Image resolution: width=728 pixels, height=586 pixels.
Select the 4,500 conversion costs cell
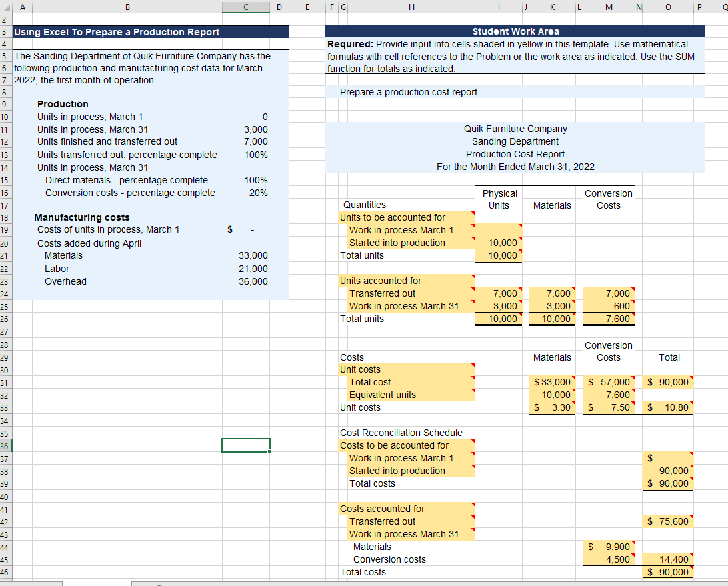coord(609,559)
